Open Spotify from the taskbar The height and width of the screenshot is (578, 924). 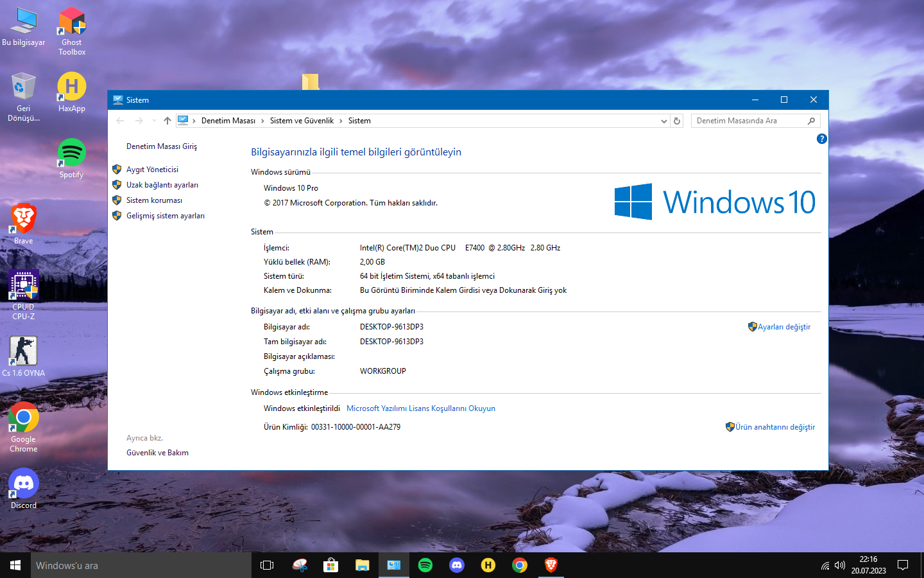coord(425,565)
